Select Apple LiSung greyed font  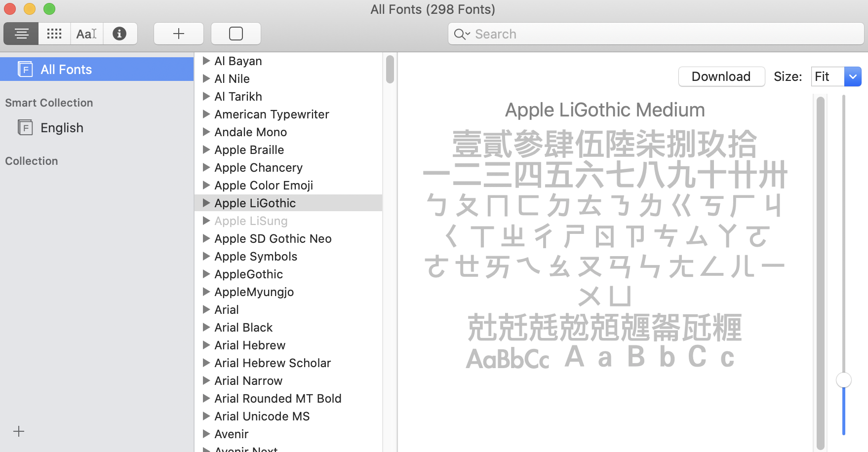pos(251,221)
